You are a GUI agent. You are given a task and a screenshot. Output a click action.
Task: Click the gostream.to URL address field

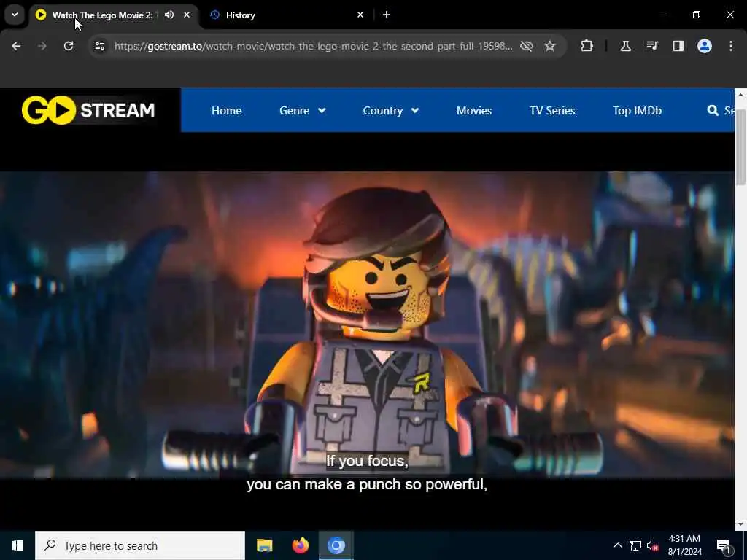[314, 46]
